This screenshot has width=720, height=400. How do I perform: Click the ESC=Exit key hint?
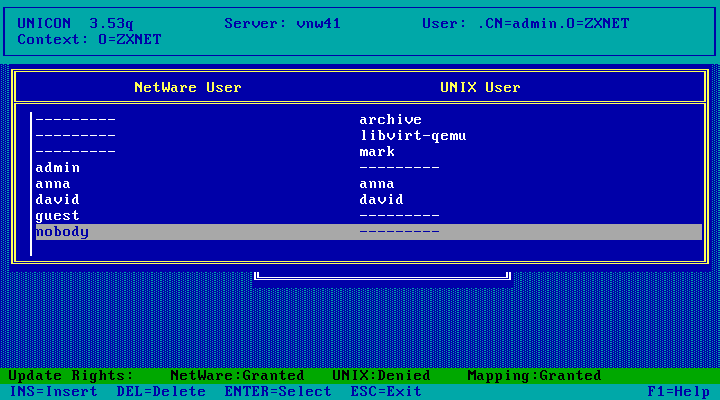coord(386,392)
